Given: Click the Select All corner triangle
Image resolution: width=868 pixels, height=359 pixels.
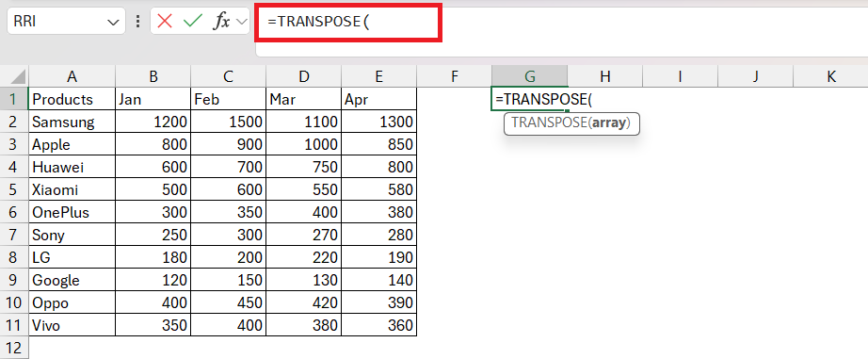Looking at the screenshot, I should pyautogui.click(x=18, y=76).
